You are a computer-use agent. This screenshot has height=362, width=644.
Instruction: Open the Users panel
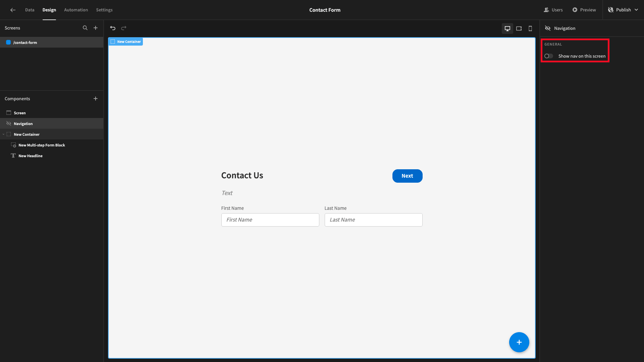pyautogui.click(x=553, y=10)
